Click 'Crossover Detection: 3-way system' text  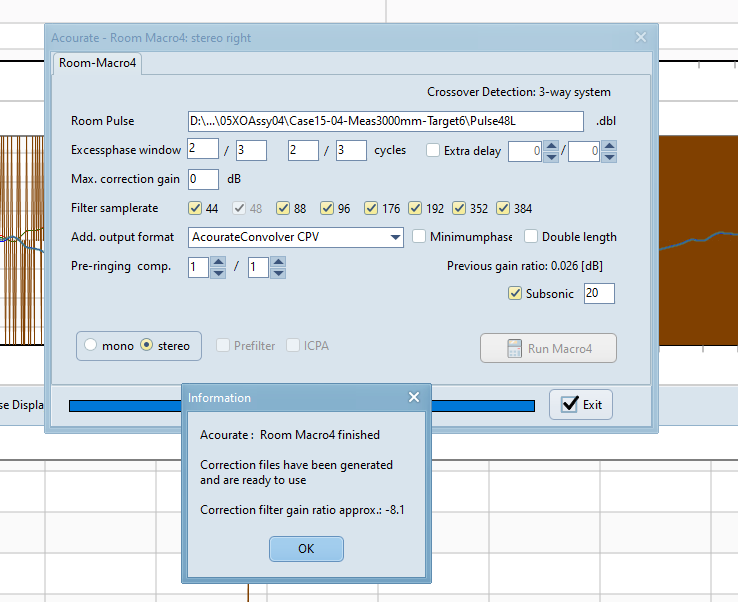[x=519, y=92]
